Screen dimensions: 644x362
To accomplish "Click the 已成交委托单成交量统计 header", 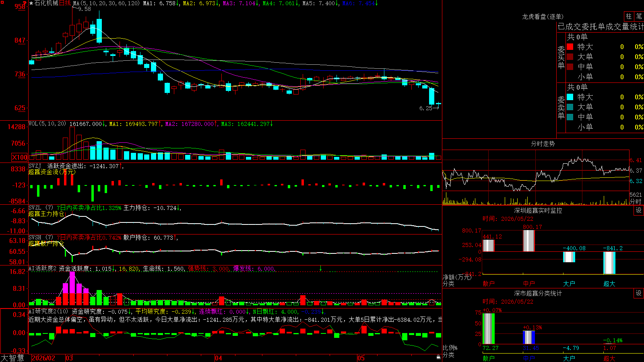I will [x=601, y=27].
